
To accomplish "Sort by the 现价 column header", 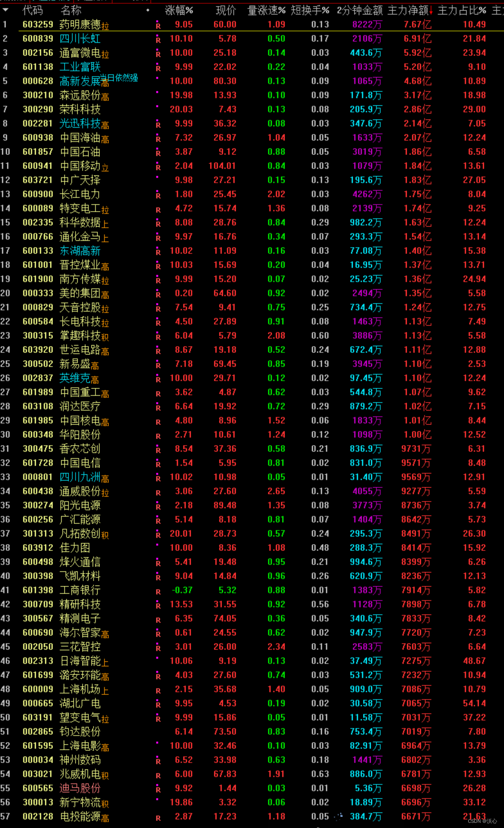I will pos(226,10).
